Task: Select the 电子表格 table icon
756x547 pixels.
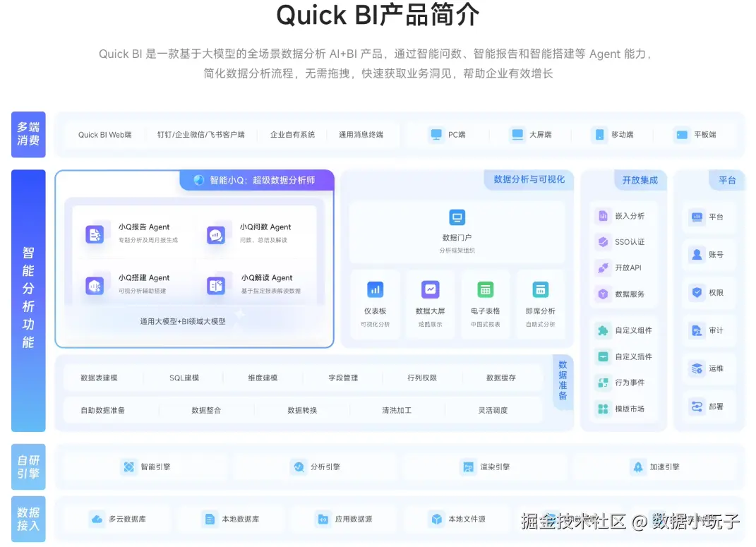Action: pyautogui.click(x=486, y=289)
